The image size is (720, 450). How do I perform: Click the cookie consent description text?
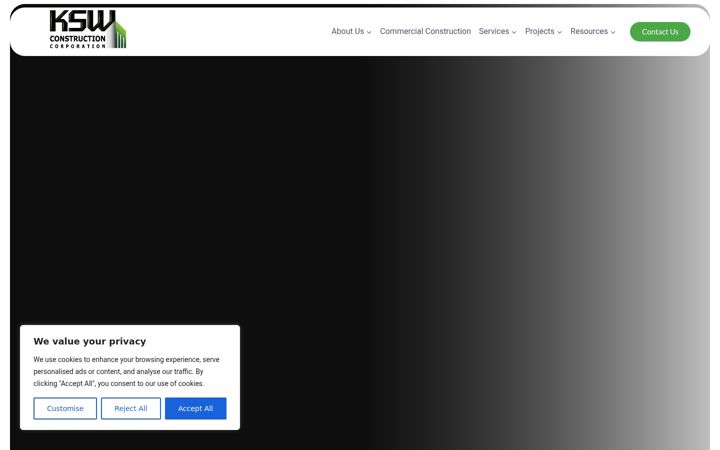126,371
